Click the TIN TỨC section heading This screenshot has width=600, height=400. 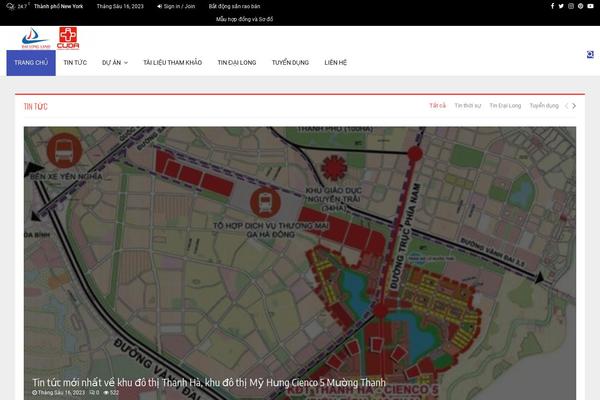36,106
